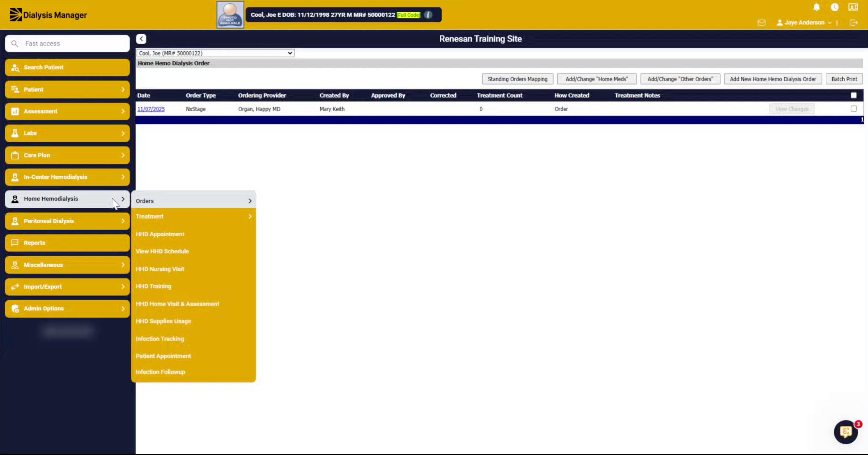Screen dimensions: 868x455
Task: Click the Dialysis Manager logo
Action: (x=48, y=15)
